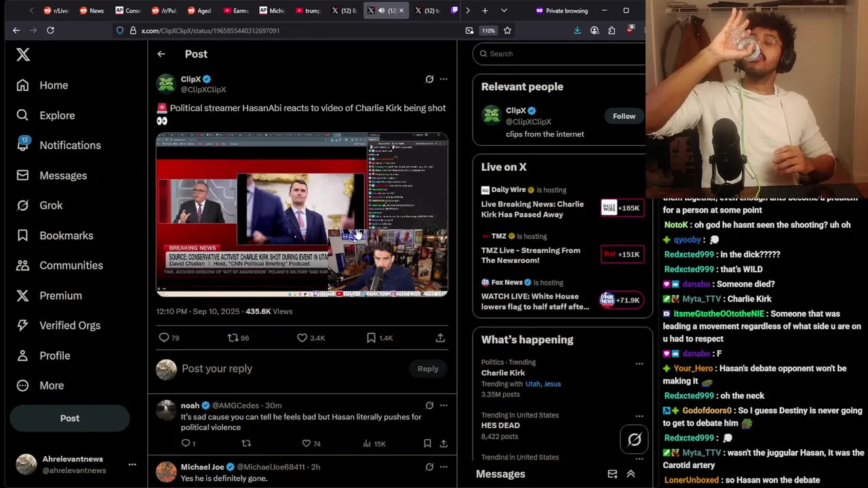Click the blue Post button
Screen dimensions: 868x488
coord(69,418)
